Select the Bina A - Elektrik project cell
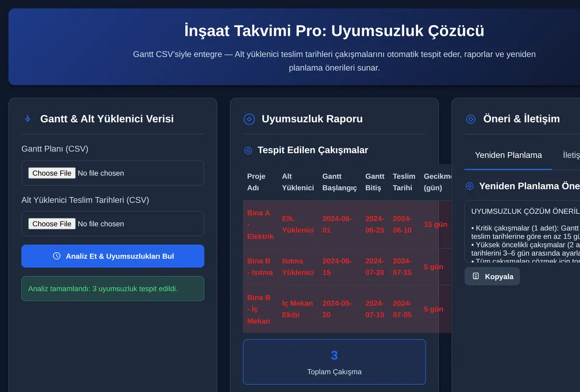This screenshot has height=392, width=580. [x=261, y=224]
